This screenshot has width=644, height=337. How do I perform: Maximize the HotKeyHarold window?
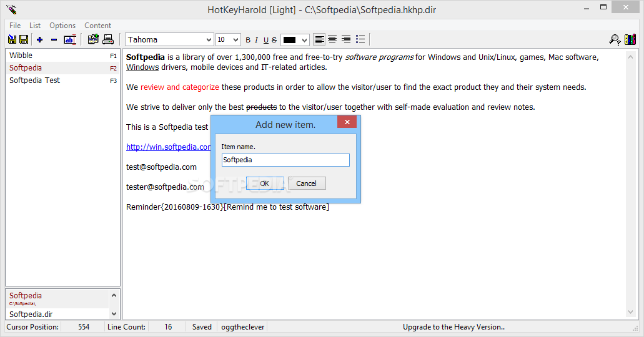(603, 7)
